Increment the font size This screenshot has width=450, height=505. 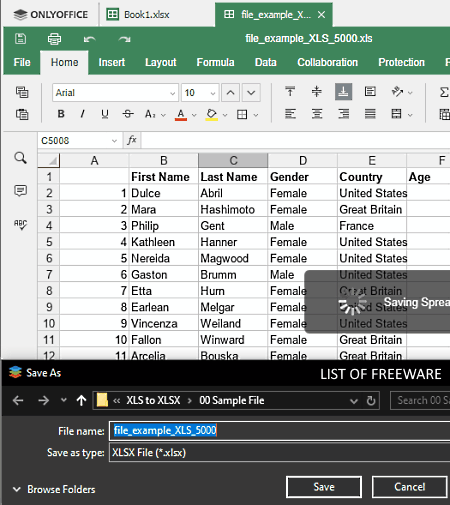(231, 92)
